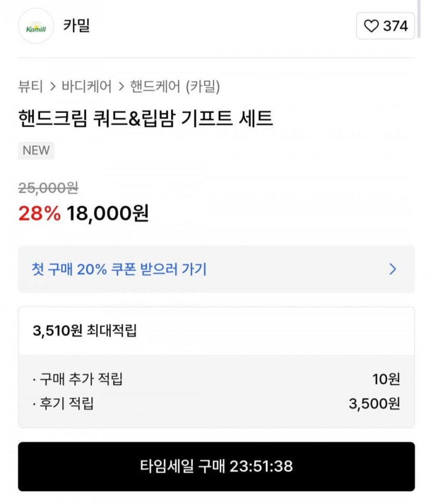
Task: Expand the 3,510원 최대적립 section
Action: pyautogui.click(x=85, y=331)
